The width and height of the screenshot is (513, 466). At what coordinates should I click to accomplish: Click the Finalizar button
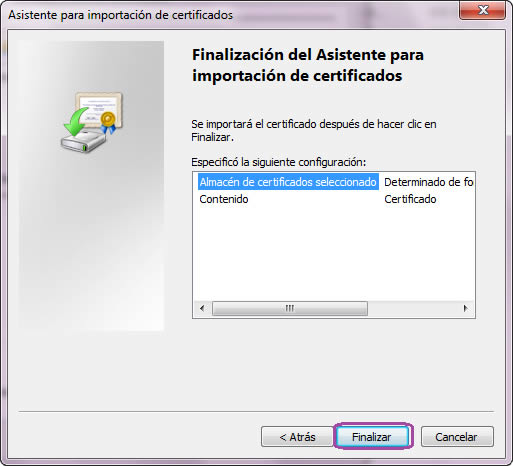[373, 436]
